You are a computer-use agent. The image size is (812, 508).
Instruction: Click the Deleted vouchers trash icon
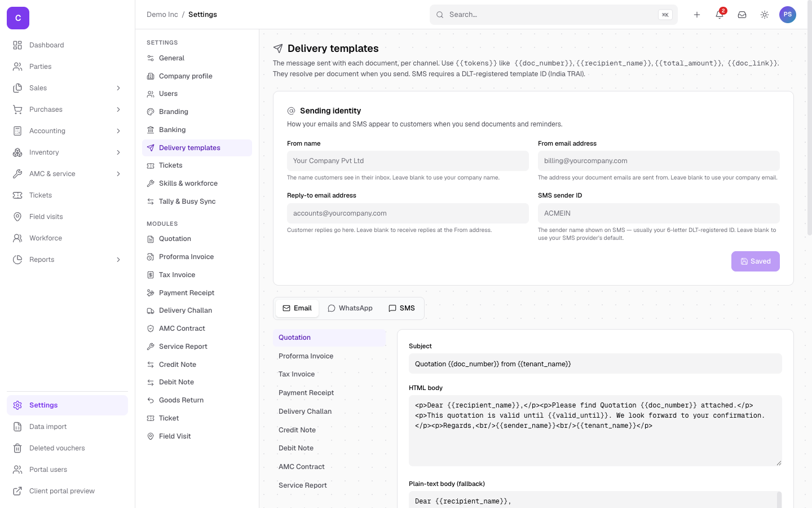17,448
